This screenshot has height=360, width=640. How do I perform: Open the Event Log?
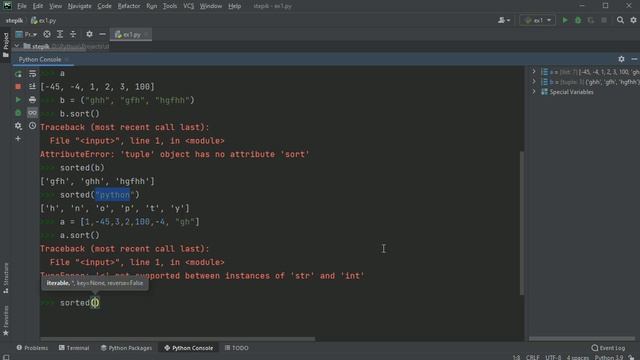tap(608, 348)
